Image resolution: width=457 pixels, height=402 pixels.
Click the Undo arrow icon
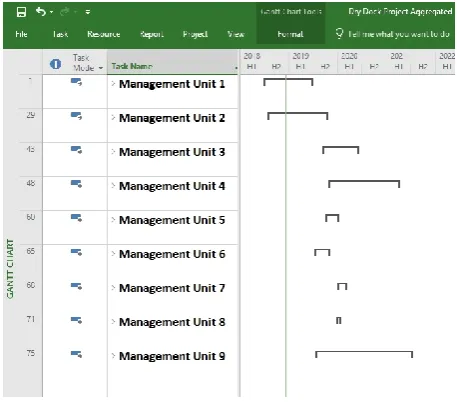point(40,12)
